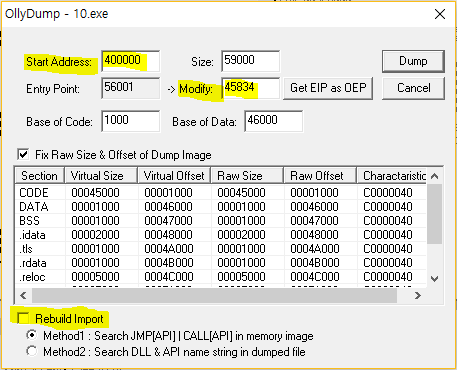Image resolution: width=457 pixels, height=370 pixels.
Task: Select Method2 search DLL & API radio
Action: point(32,351)
